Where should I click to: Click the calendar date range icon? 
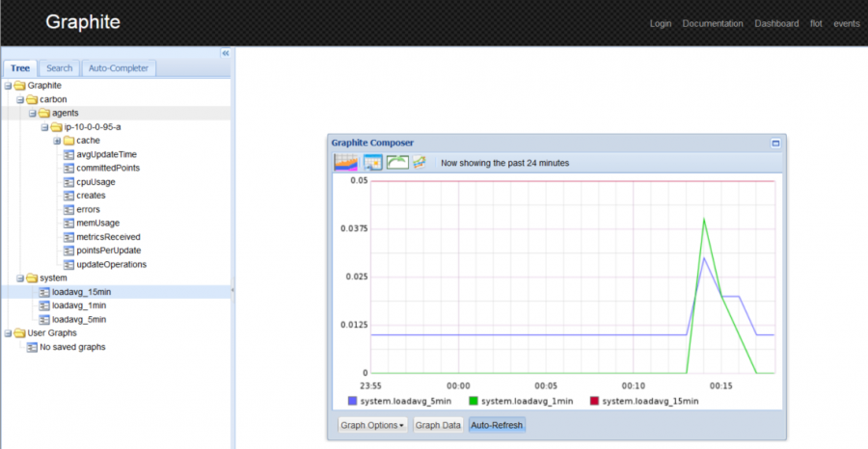tap(372, 163)
